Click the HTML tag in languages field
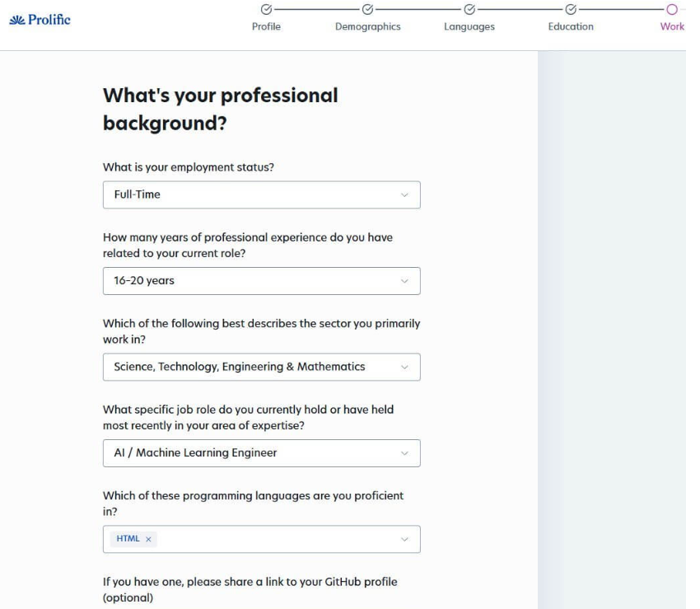Screen dimensions: 700x609 128,539
